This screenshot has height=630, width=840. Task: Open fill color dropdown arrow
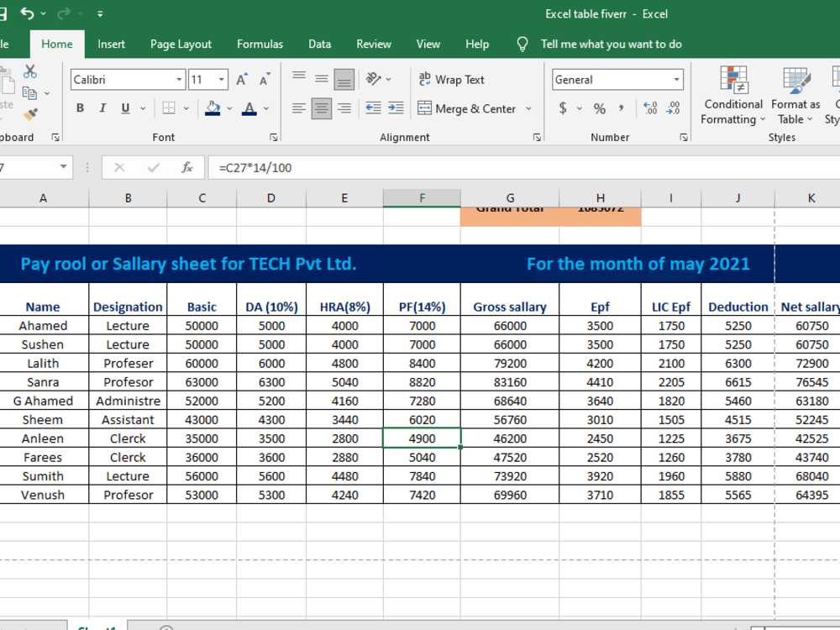(x=229, y=108)
